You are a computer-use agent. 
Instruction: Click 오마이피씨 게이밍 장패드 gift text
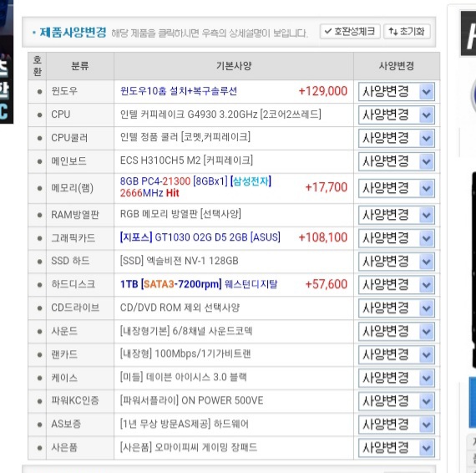(x=189, y=447)
